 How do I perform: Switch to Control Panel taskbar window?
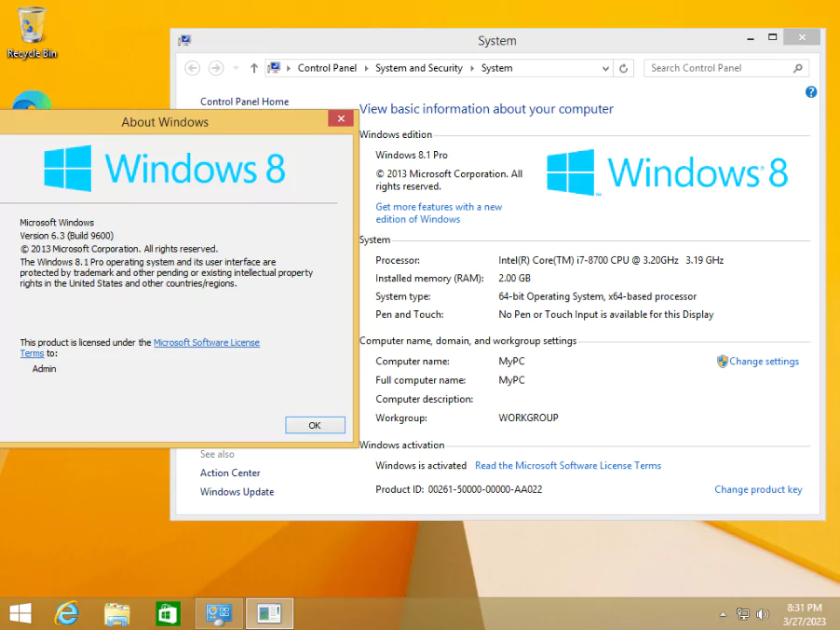219,613
